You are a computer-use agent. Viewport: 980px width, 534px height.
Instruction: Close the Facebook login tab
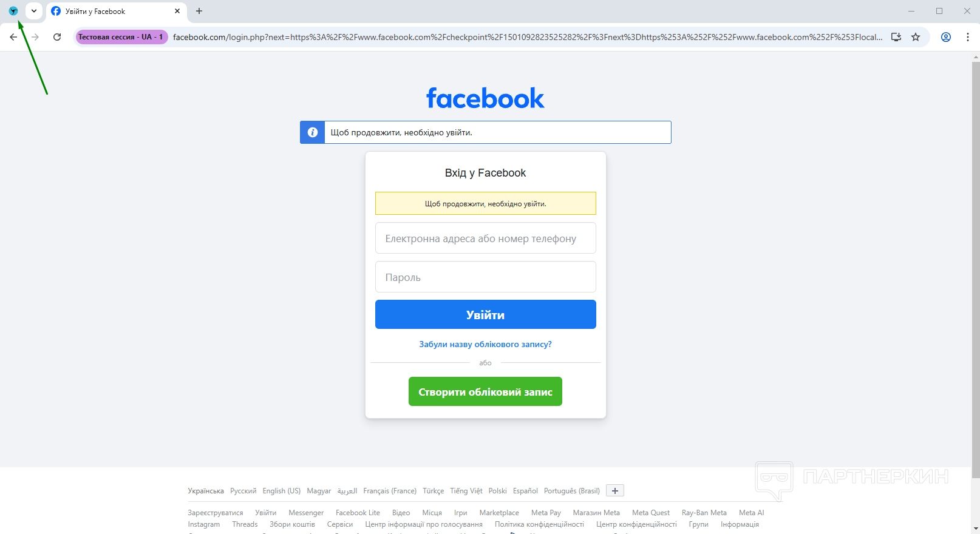[177, 11]
